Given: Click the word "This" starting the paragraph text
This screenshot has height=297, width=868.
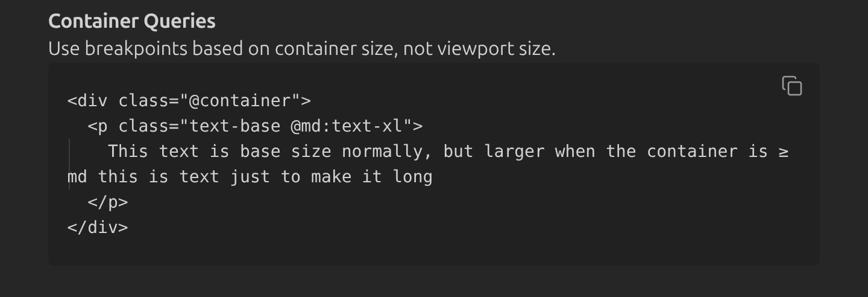Looking at the screenshot, I should [x=128, y=152].
